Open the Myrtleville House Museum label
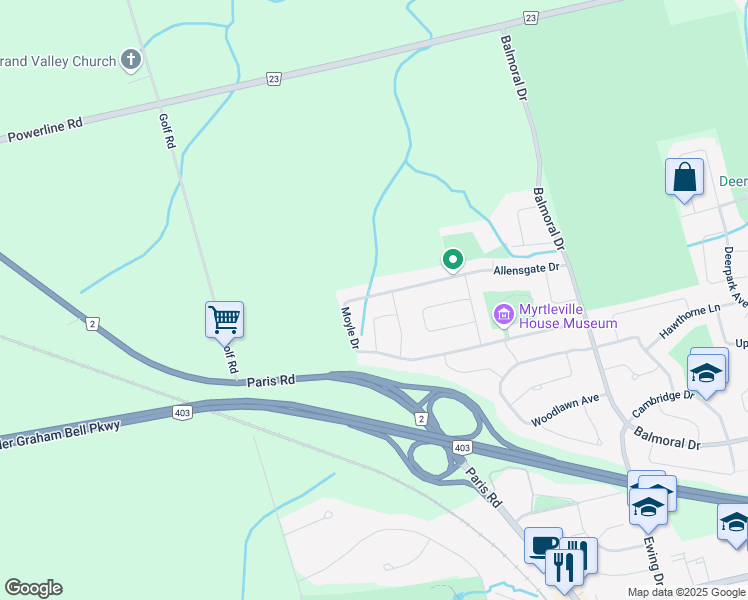The image size is (748, 600). coord(568,316)
